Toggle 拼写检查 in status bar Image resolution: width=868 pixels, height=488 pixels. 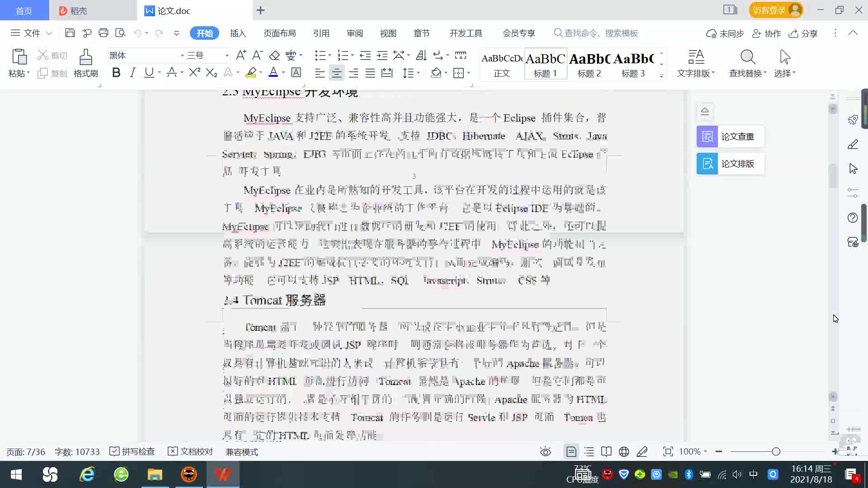pyautogui.click(x=132, y=452)
